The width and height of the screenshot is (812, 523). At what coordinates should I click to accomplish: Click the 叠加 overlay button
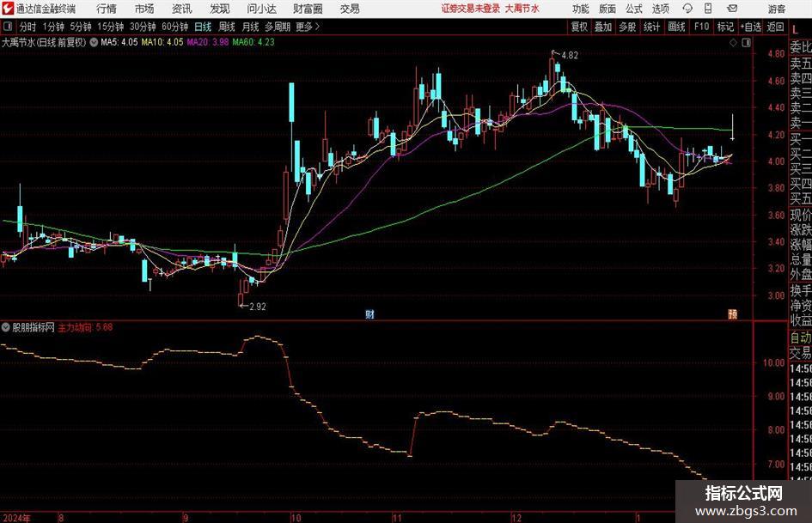(603, 27)
